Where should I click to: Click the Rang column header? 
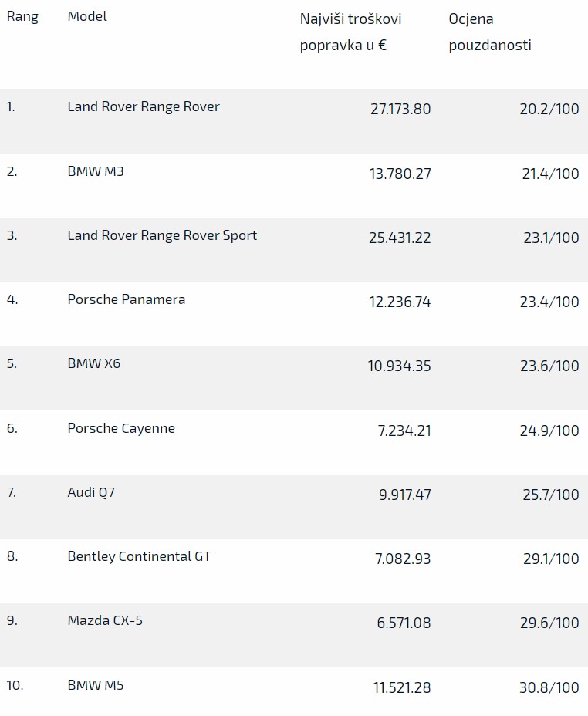(22, 17)
